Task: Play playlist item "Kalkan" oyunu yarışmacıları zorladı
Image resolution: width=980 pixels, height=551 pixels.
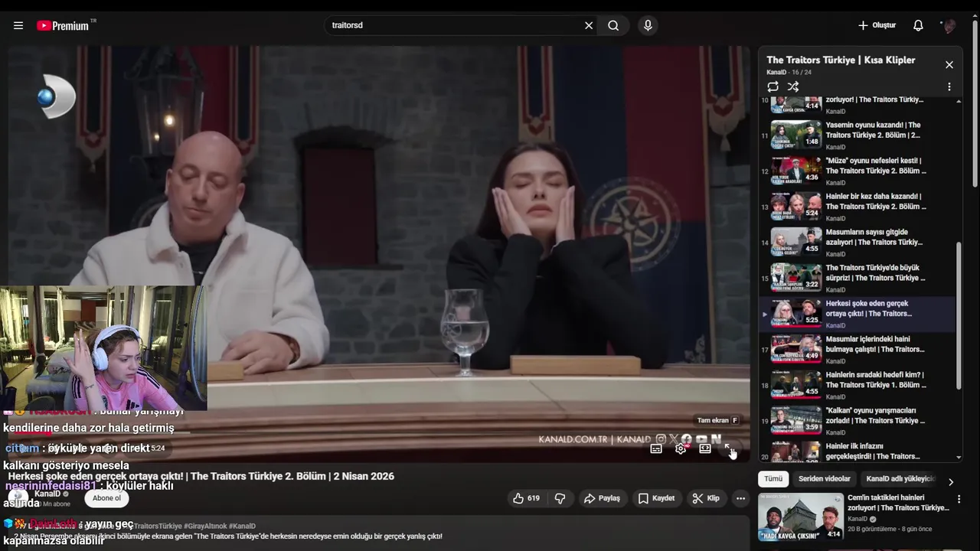Action: click(857, 421)
